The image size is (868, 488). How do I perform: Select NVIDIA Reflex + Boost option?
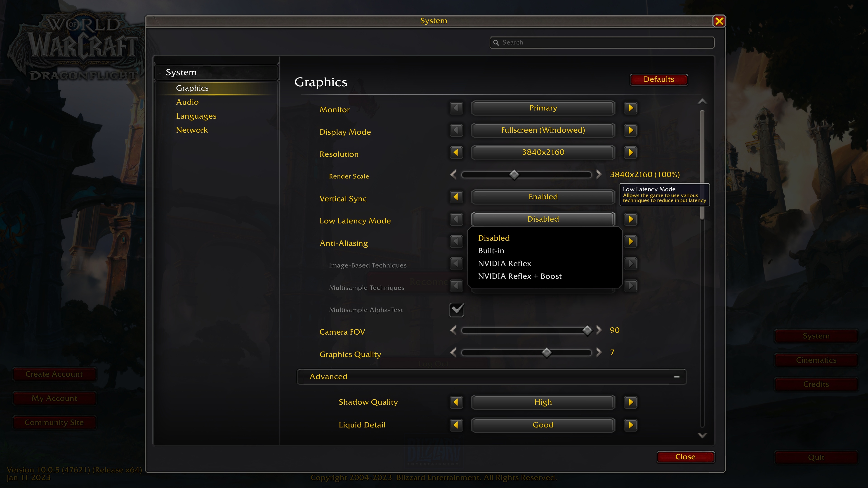(520, 275)
